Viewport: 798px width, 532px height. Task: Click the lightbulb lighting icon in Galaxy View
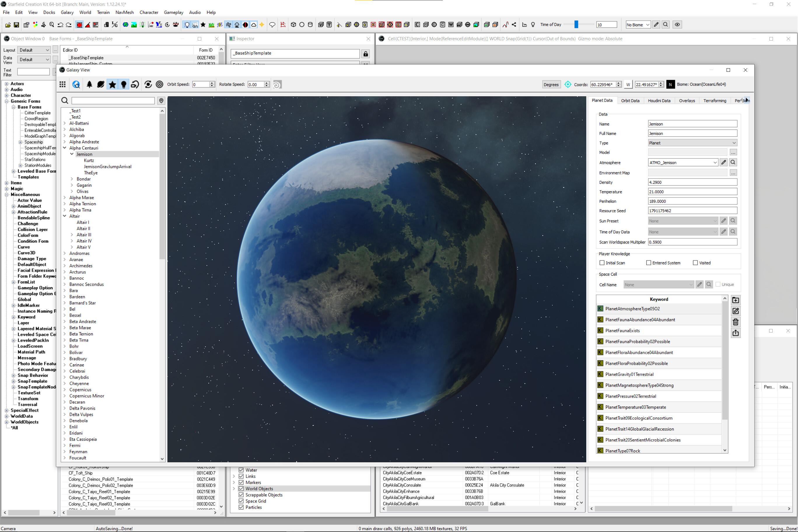tap(123, 85)
